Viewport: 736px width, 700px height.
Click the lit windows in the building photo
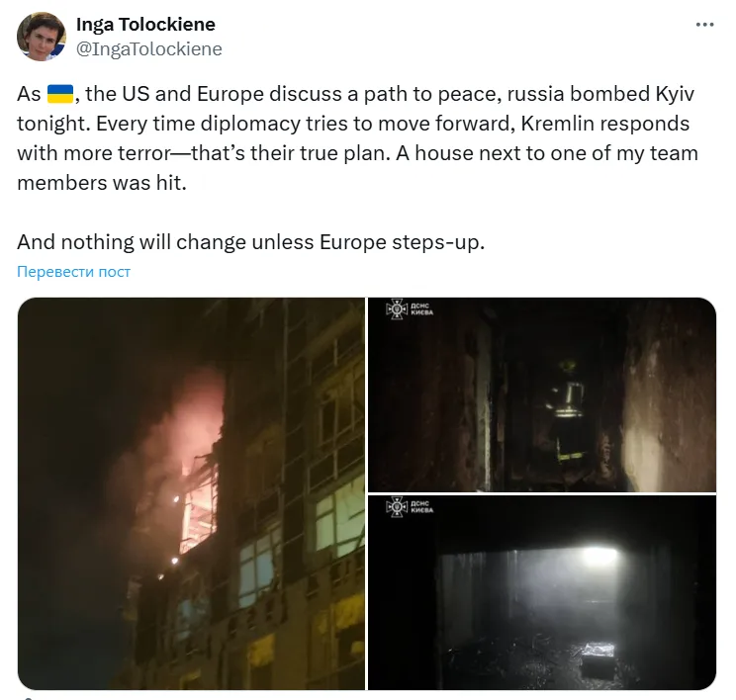tap(339, 514)
